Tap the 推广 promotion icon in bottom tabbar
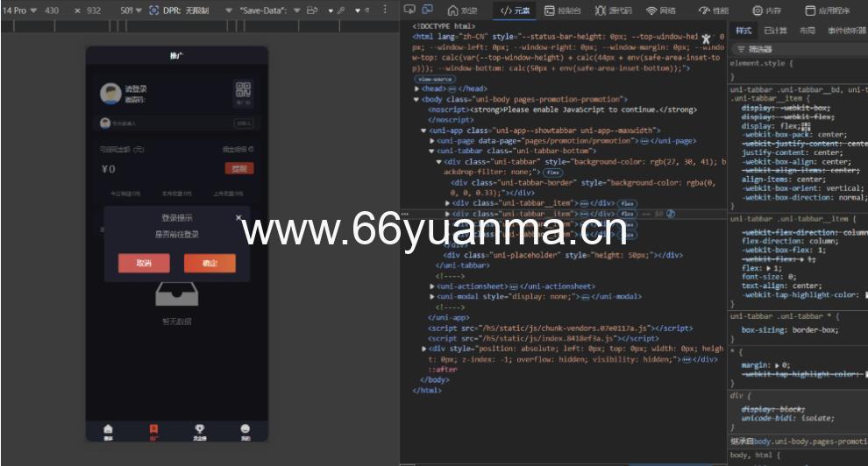 coord(153,431)
